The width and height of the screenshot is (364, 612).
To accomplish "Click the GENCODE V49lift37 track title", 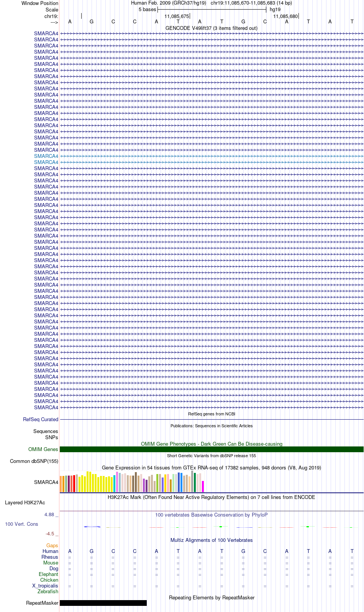I will (x=212, y=28).
